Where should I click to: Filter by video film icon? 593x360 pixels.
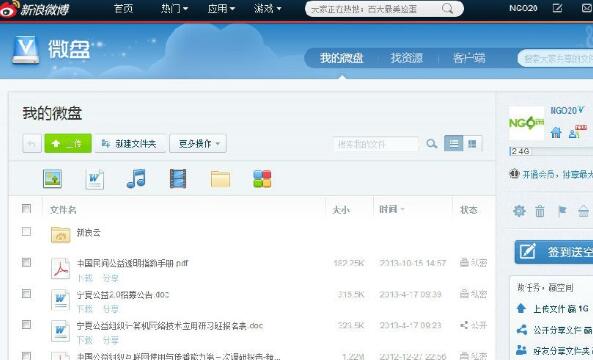[178, 178]
